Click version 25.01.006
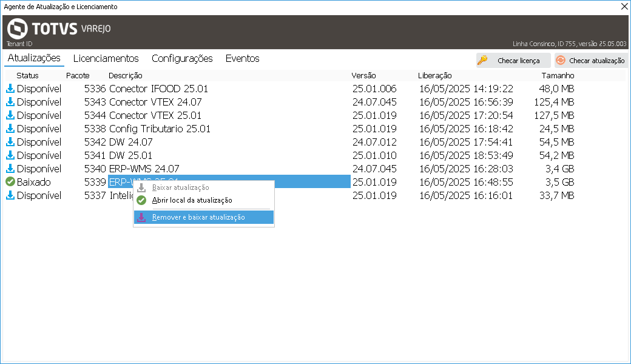Screen dimensions: 631x364 coord(374,89)
